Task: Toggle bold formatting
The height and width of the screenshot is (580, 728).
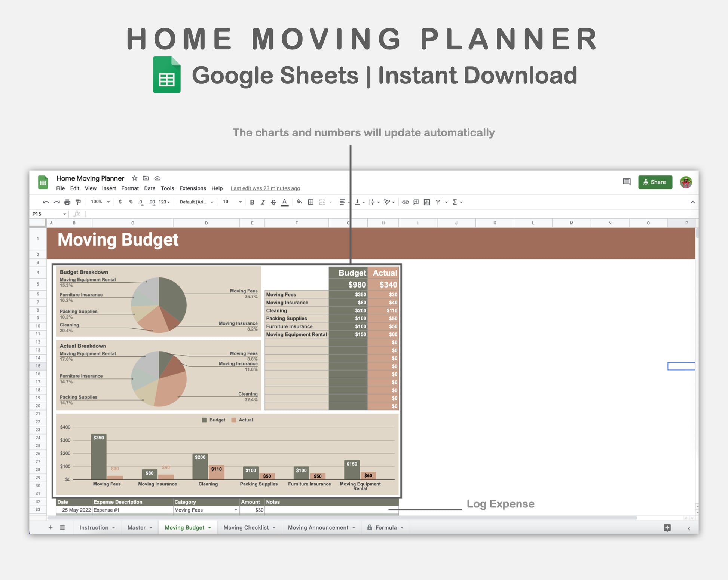Action: [252, 202]
